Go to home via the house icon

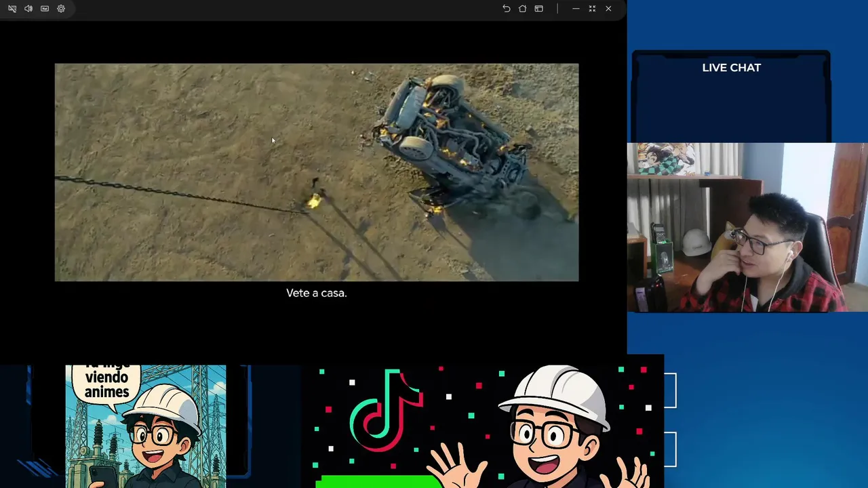[523, 9]
